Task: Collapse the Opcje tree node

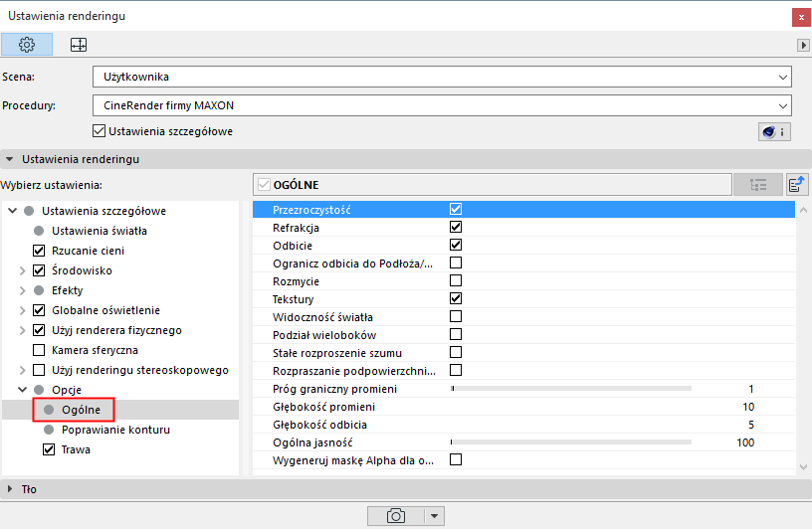Action: pyautogui.click(x=22, y=389)
